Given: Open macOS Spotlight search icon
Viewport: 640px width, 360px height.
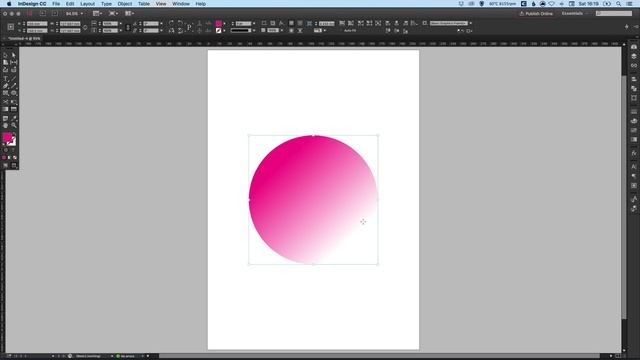Looking at the screenshot, I should click(619, 4).
